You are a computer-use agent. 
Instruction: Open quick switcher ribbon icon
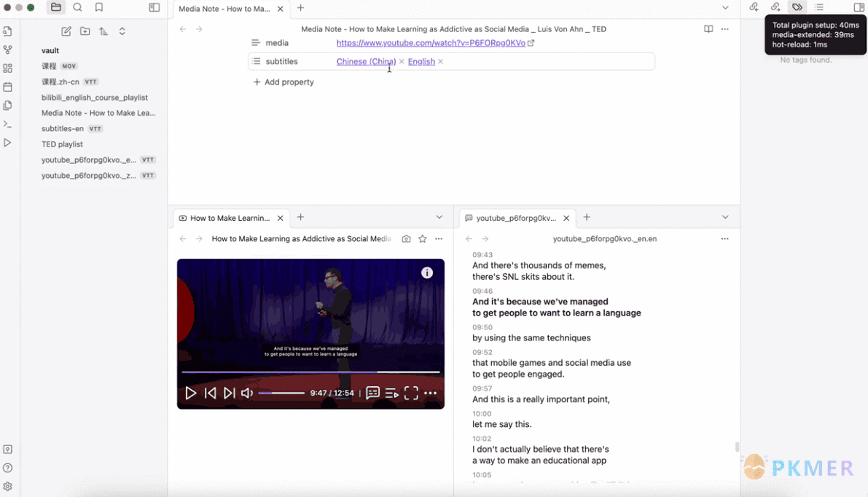tap(8, 31)
